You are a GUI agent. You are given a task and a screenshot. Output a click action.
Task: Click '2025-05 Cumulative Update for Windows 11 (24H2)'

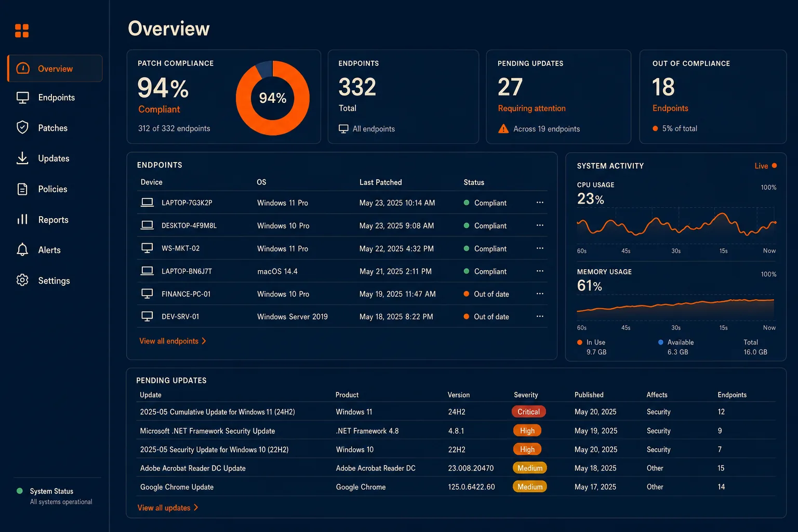pyautogui.click(x=217, y=412)
